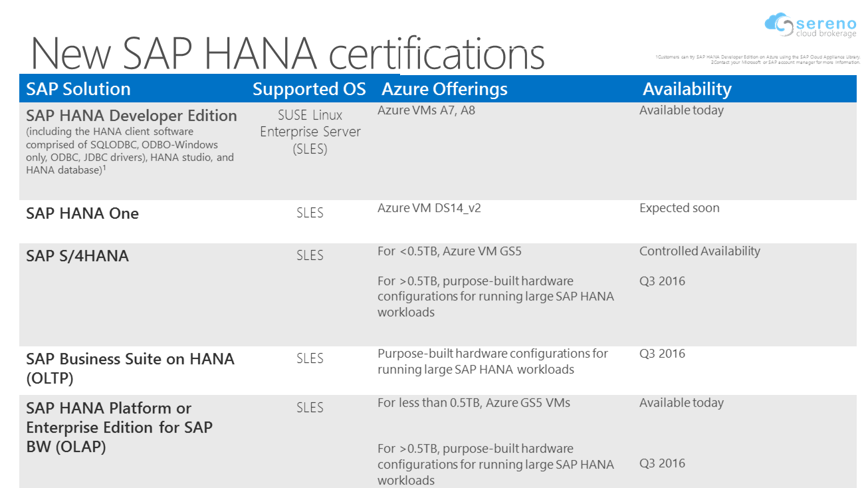
Task: Click 'SUSE Linux Enterprise Server (SLES)' cell
Action: (310, 132)
